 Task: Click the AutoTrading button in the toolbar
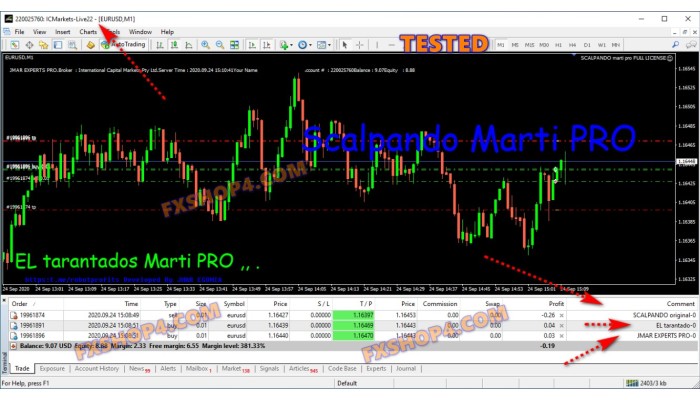coord(127,44)
